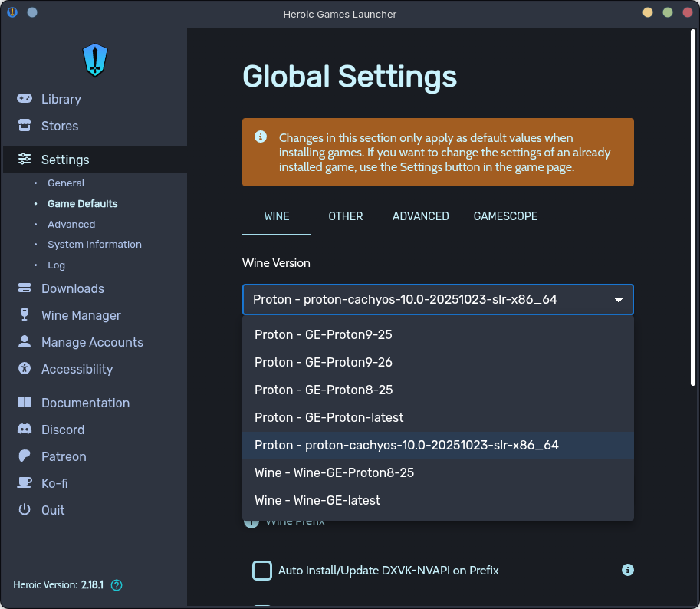700x609 pixels.
Task: Open the Log settings subsection
Action: pos(56,265)
